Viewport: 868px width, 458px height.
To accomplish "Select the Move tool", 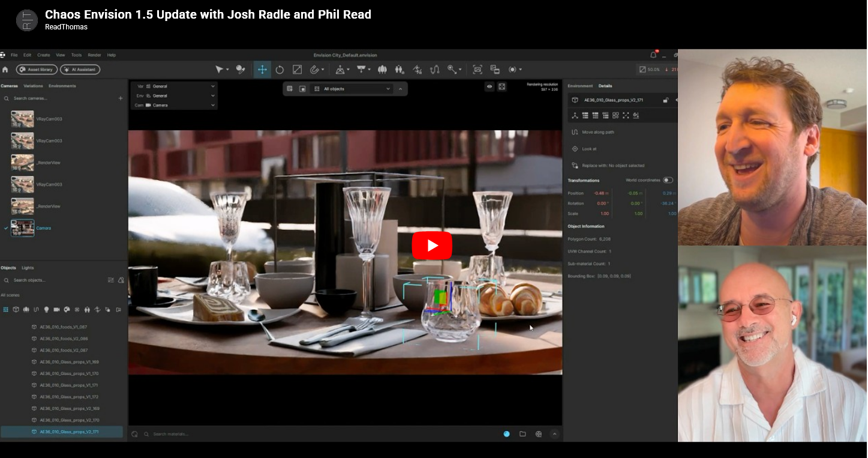I will tap(262, 70).
